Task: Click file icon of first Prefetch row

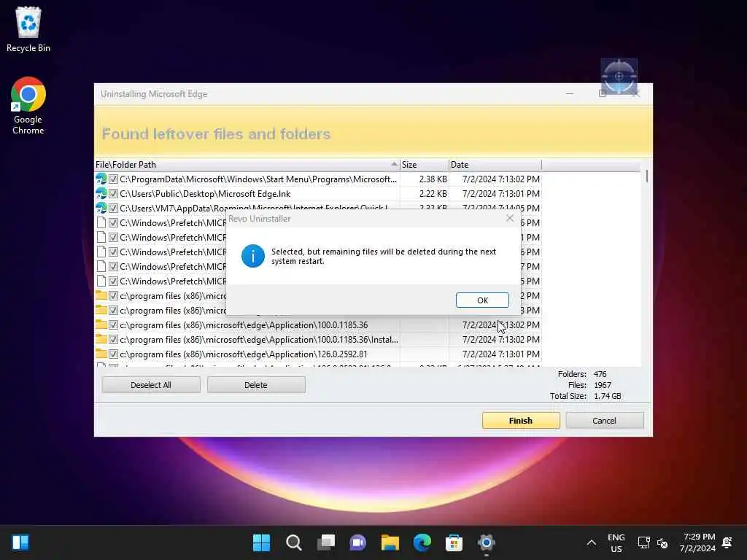Action: pos(101,223)
